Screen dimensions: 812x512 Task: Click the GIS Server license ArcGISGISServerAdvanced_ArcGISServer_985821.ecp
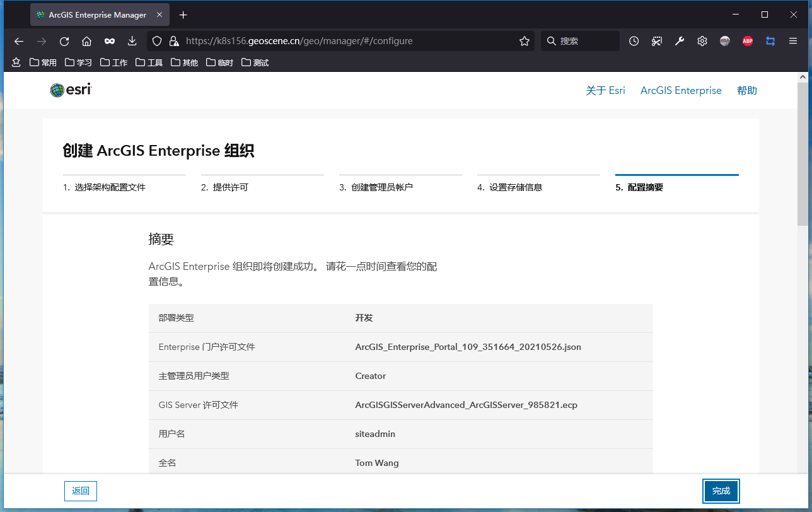466,405
